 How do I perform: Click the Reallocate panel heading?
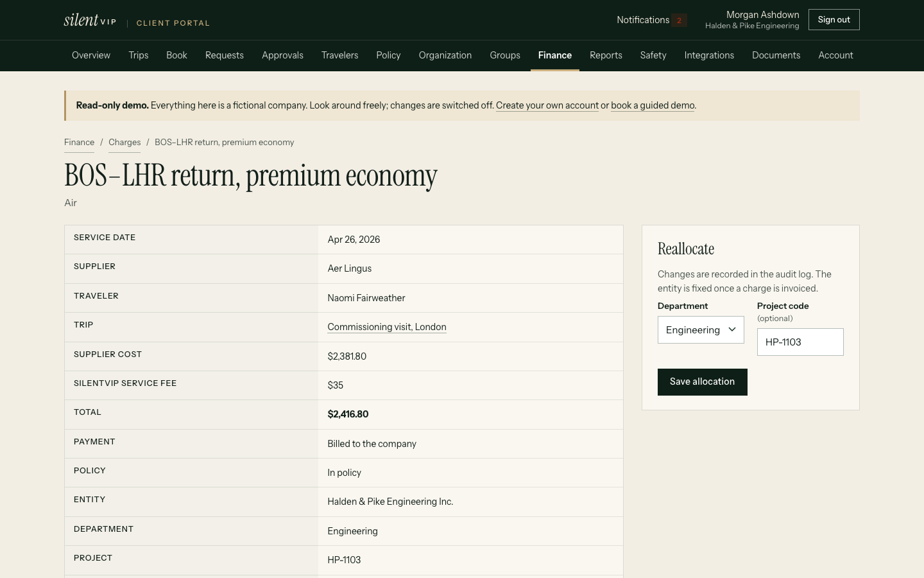[686, 249]
